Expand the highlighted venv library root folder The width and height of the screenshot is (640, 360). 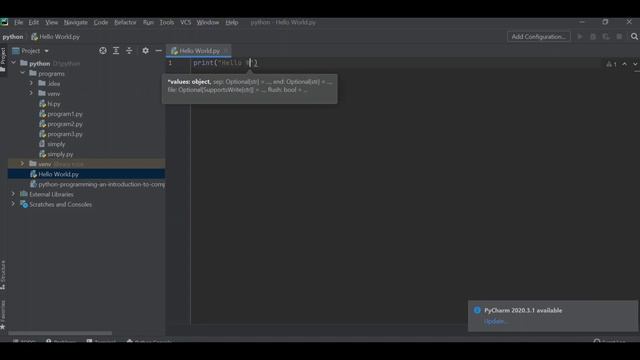click(x=22, y=164)
